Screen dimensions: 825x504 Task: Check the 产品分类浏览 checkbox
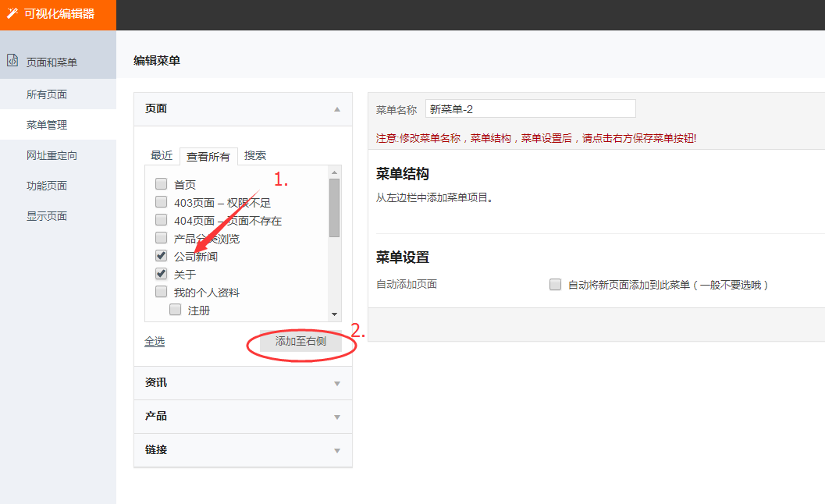click(161, 237)
